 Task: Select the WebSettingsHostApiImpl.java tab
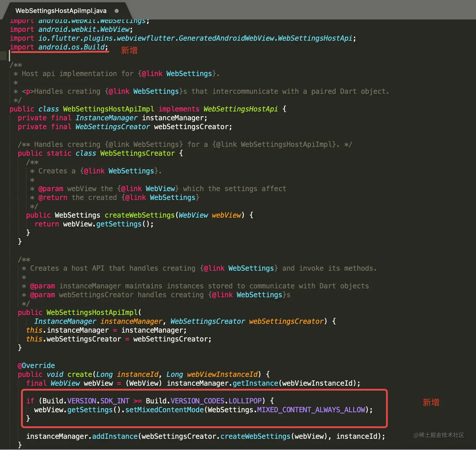click(61, 11)
